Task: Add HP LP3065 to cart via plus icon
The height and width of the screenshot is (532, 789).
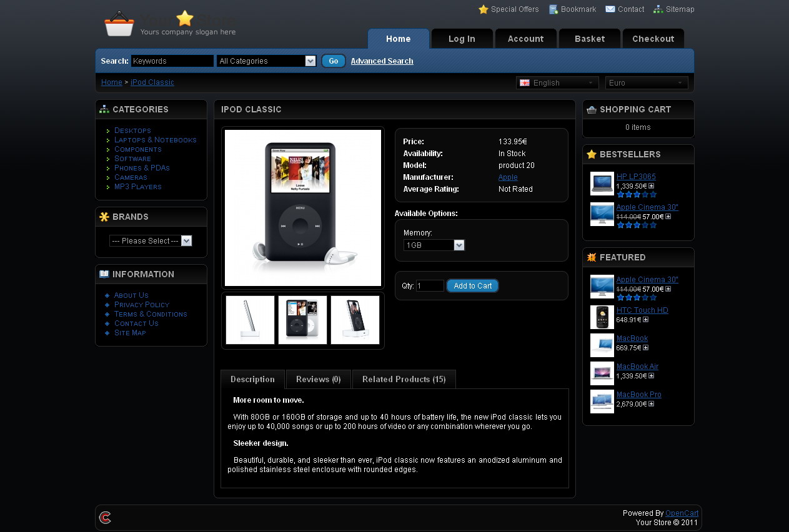Action: (652, 186)
